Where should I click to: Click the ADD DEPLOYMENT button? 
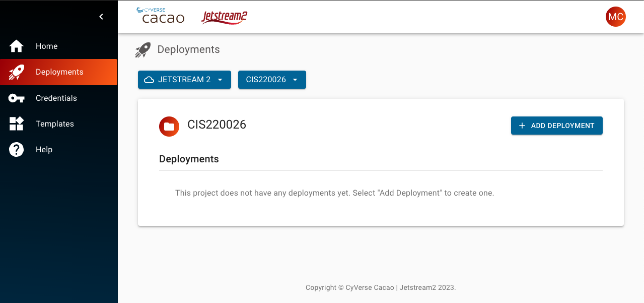coord(556,125)
